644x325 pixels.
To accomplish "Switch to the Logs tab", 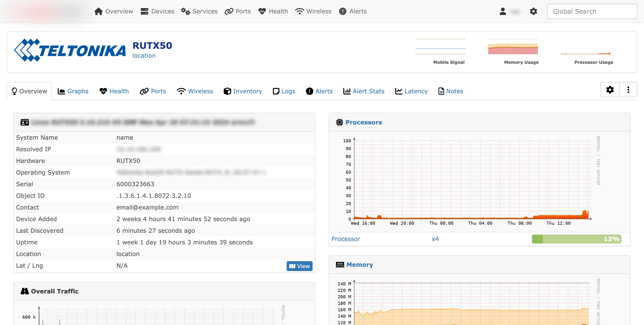I will tap(284, 91).
